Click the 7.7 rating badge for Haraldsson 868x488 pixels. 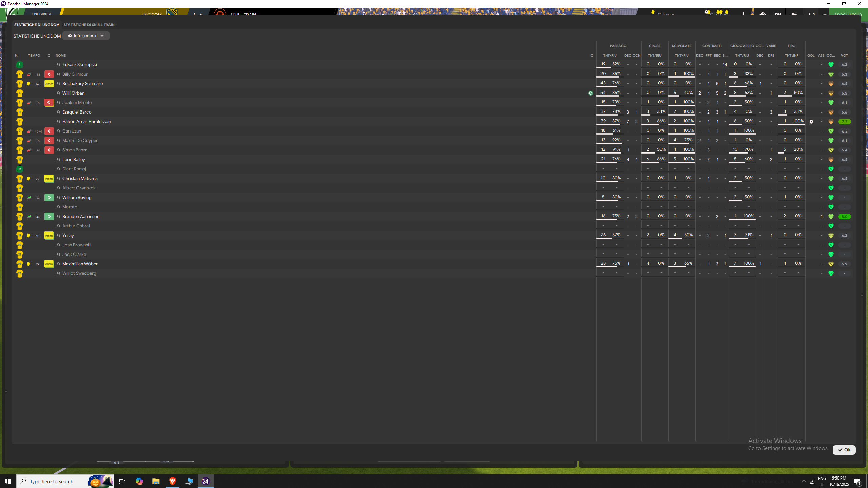point(844,122)
